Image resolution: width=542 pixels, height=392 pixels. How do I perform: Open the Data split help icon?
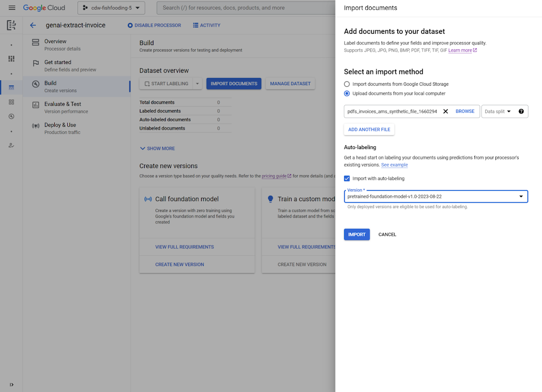(x=521, y=111)
